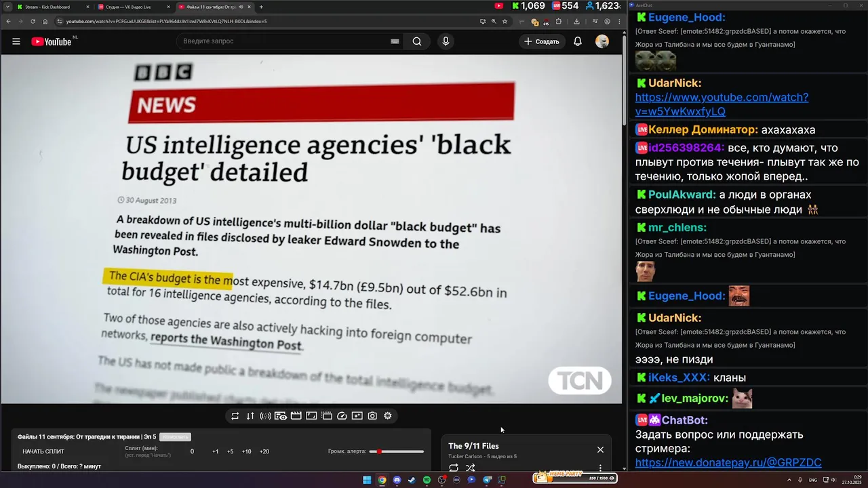Click username lev_majorov in chat

click(x=694, y=399)
